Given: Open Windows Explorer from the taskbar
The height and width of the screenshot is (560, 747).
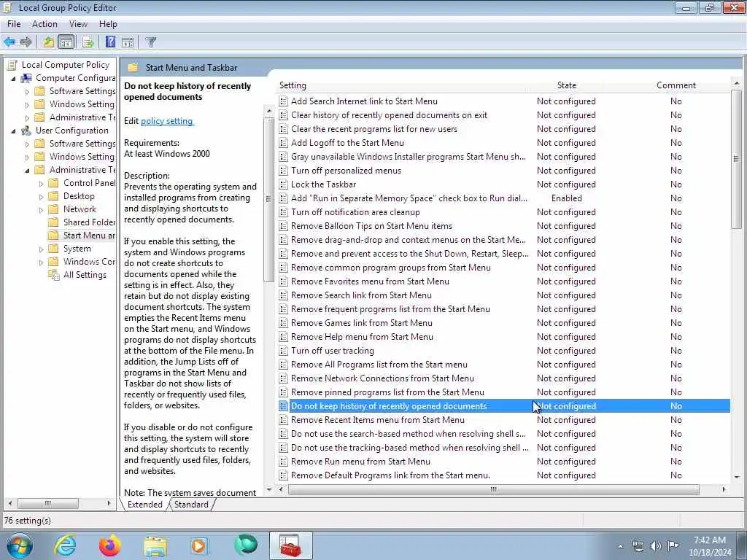Looking at the screenshot, I should 155,547.
